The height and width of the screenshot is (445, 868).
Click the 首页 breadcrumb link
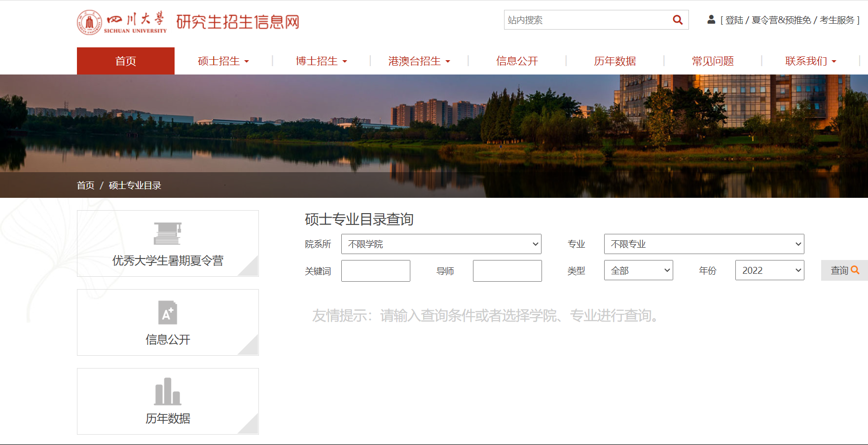(85, 185)
